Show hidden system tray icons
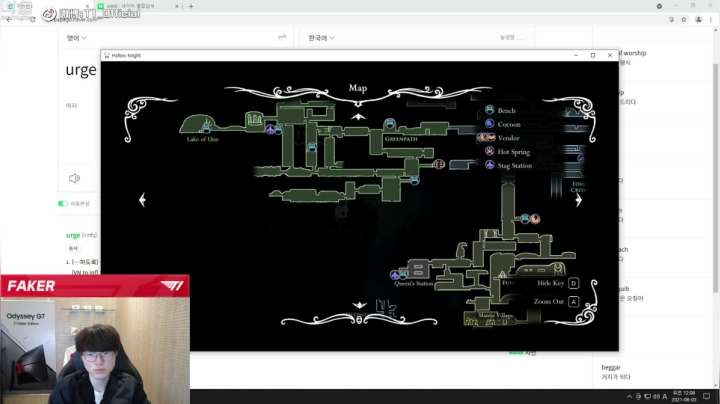 (x=629, y=397)
